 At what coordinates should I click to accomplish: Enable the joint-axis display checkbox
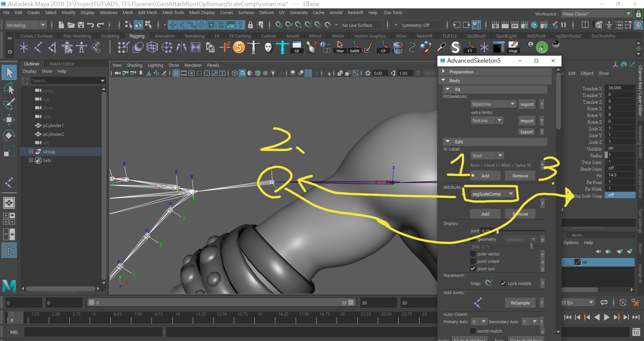[473, 269]
